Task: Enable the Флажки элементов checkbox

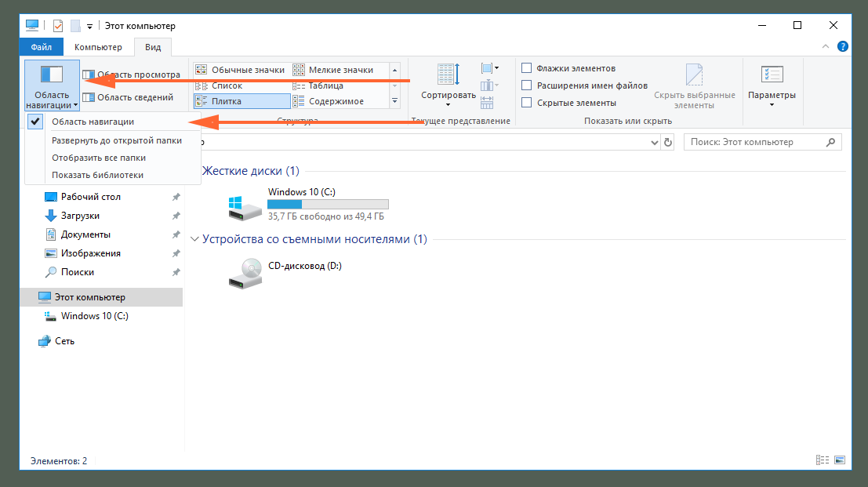Action: click(x=526, y=68)
